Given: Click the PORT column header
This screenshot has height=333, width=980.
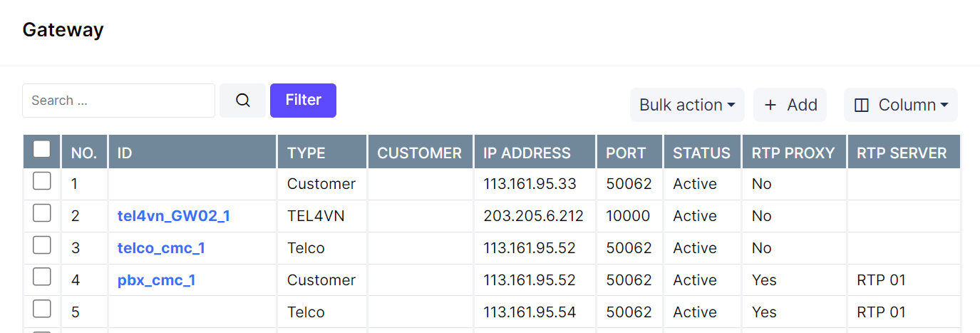Looking at the screenshot, I should pyautogui.click(x=630, y=153).
